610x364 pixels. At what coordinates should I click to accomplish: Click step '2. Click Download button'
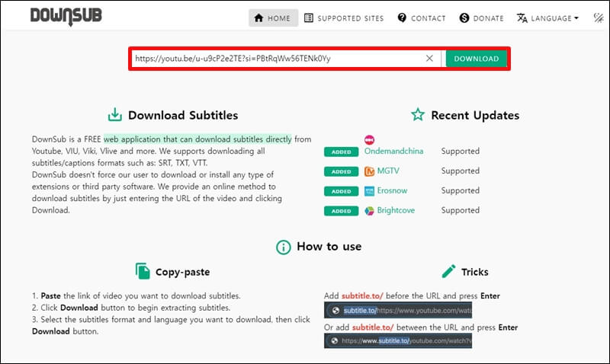click(131, 308)
